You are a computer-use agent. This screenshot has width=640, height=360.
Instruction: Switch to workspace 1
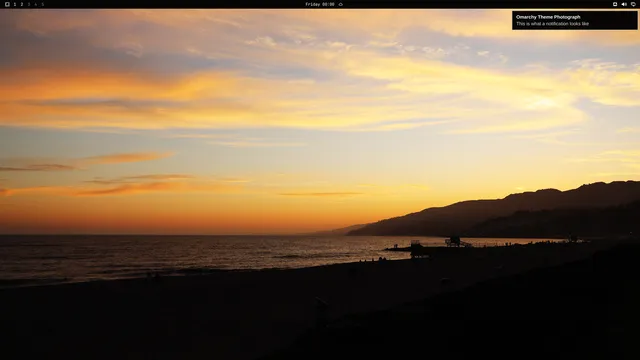click(15, 4)
